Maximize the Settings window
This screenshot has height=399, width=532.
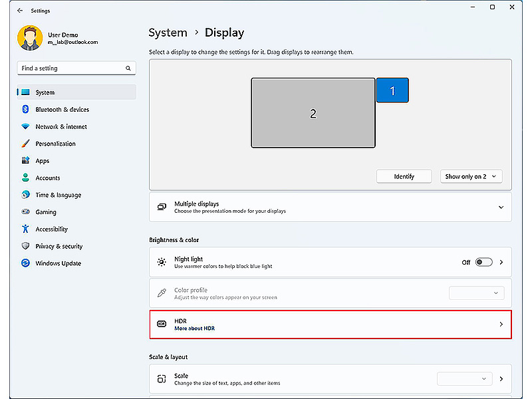tap(492, 7)
